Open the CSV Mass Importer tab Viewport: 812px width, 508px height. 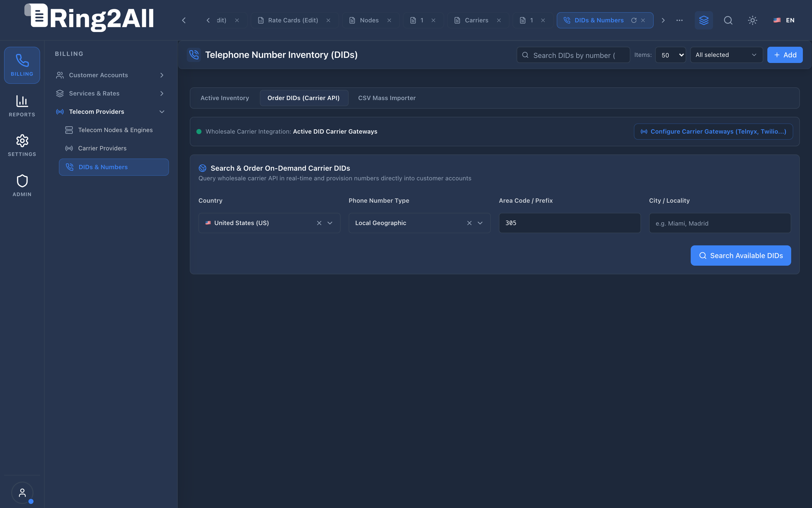(x=387, y=98)
